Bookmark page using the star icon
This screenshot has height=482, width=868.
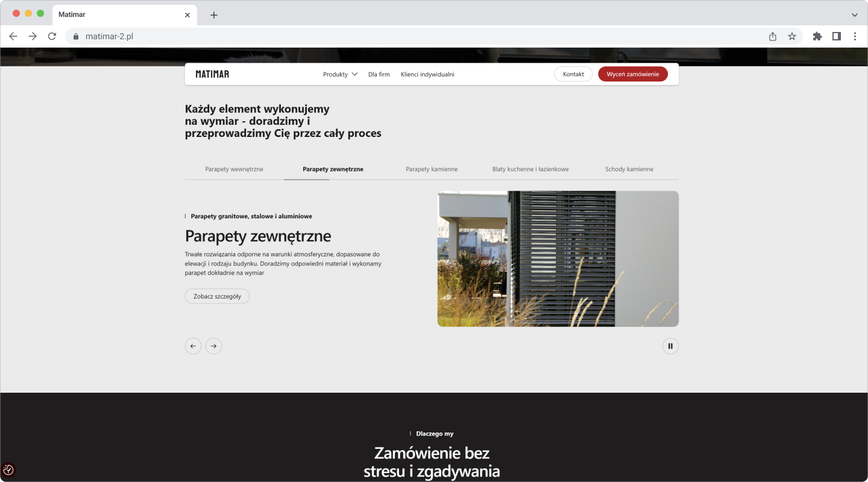click(792, 36)
